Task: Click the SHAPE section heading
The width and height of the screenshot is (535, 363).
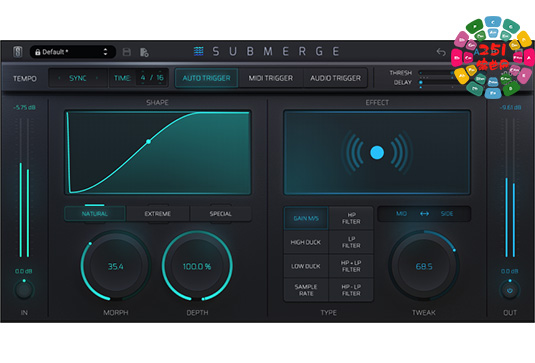Action: 157,102
